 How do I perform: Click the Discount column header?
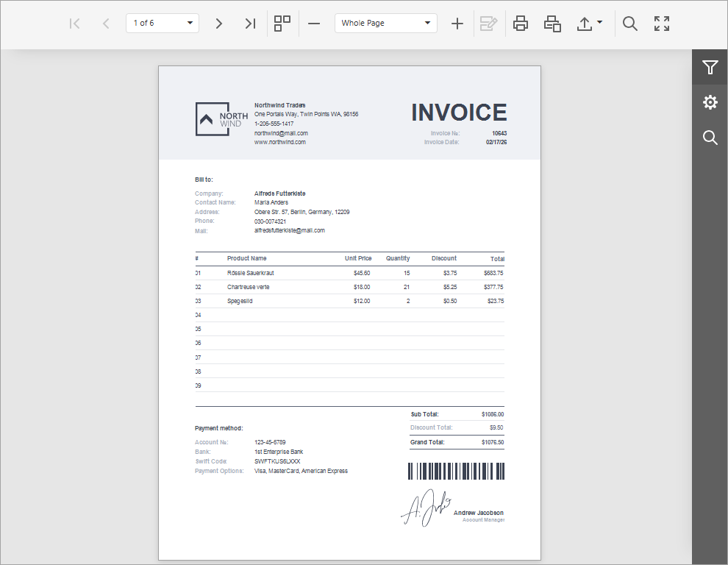click(x=444, y=258)
